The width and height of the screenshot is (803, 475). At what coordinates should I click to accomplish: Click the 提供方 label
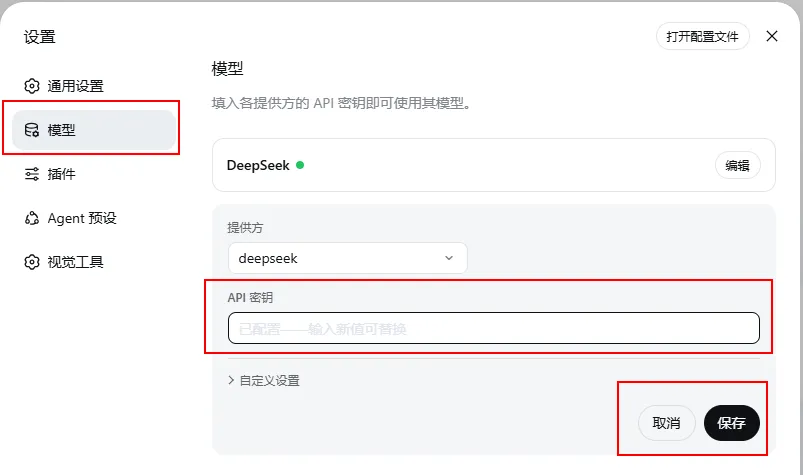coord(245,228)
